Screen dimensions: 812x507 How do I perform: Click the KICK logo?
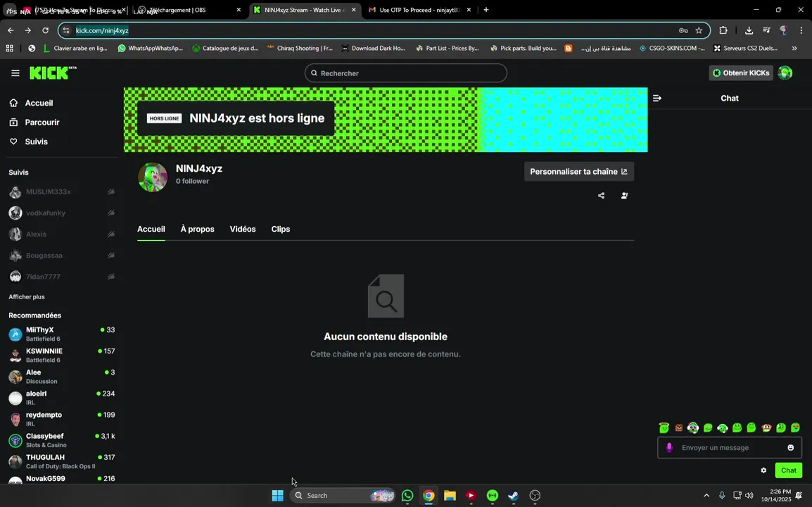52,73
